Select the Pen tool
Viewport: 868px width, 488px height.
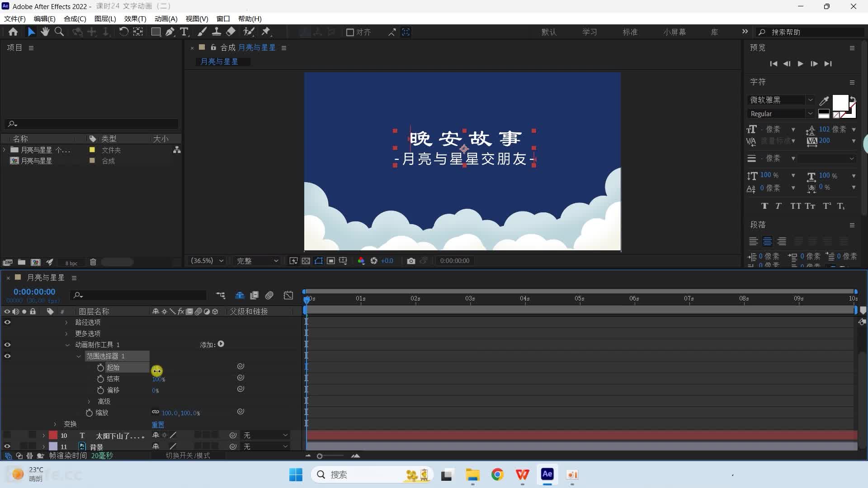click(170, 32)
